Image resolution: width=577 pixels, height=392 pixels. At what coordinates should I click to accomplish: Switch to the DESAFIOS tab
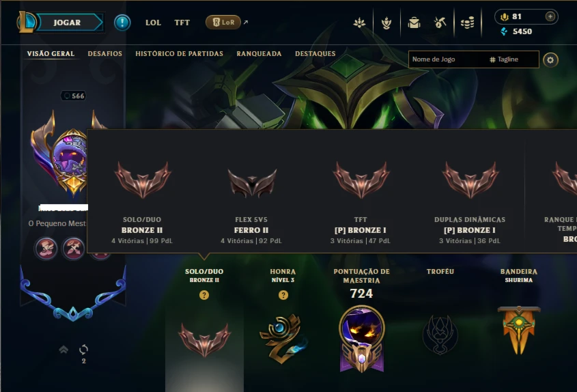[x=105, y=54]
